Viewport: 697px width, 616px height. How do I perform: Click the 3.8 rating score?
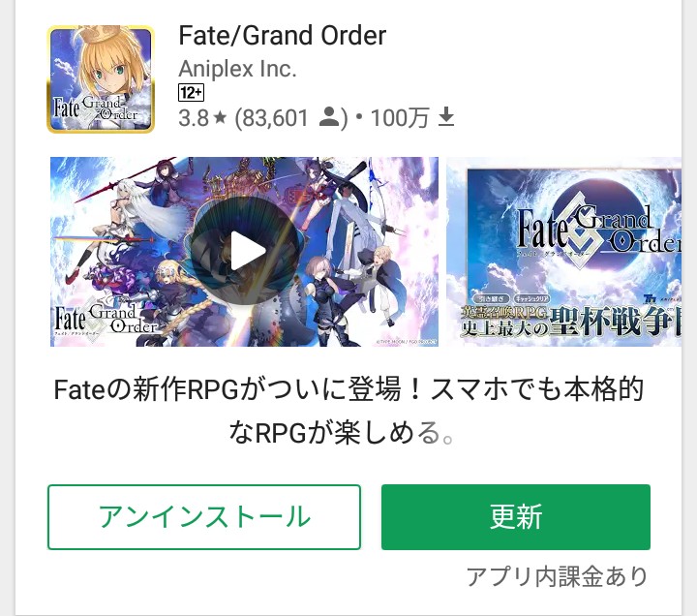[194, 118]
